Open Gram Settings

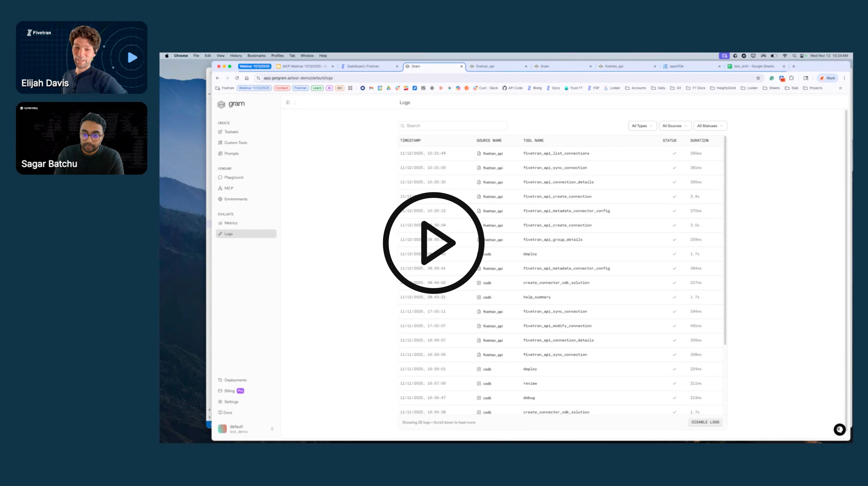231,401
